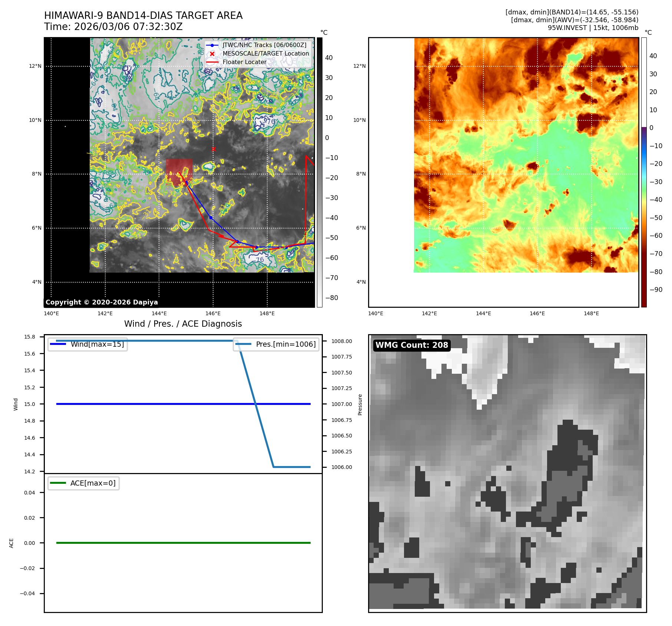Click the blue track point near 146°E 6°N
This screenshot has width=672, height=626.
pos(211,217)
